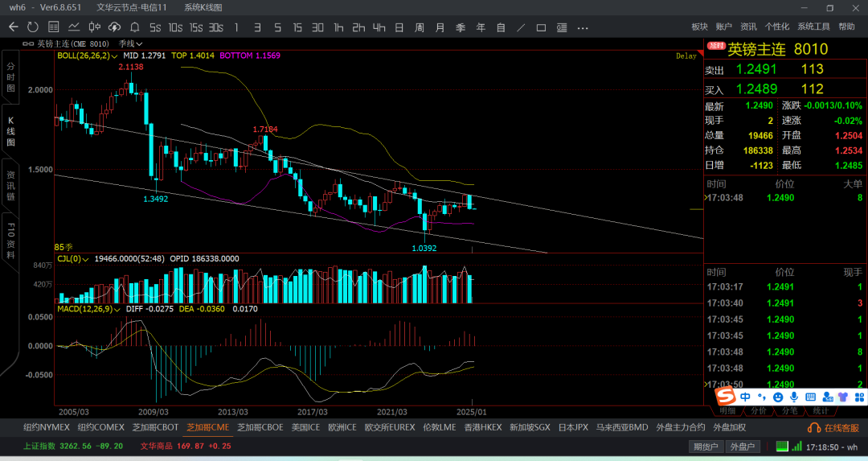Toggle the 中 Chinese input mode icon
Screen dimensions: 868x461
click(x=746, y=397)
